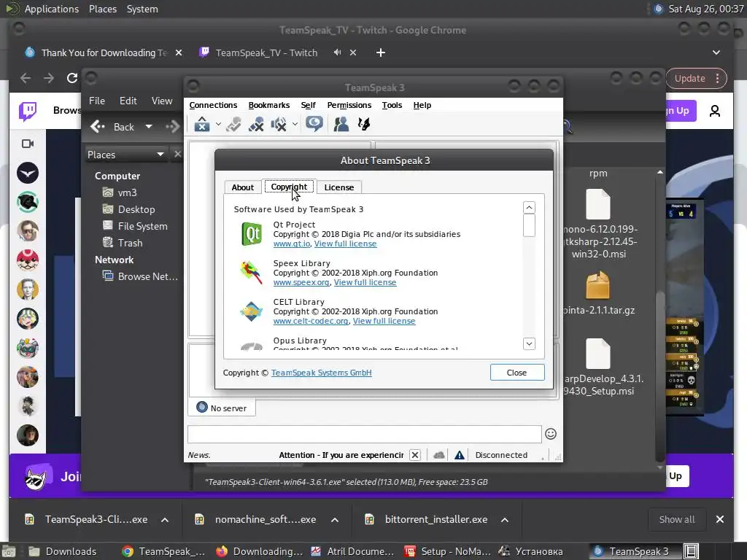The image size is (747, 560).
Task: Expand TeamSpeak3-Cli exe download options
Action: (x=165, y=520)
